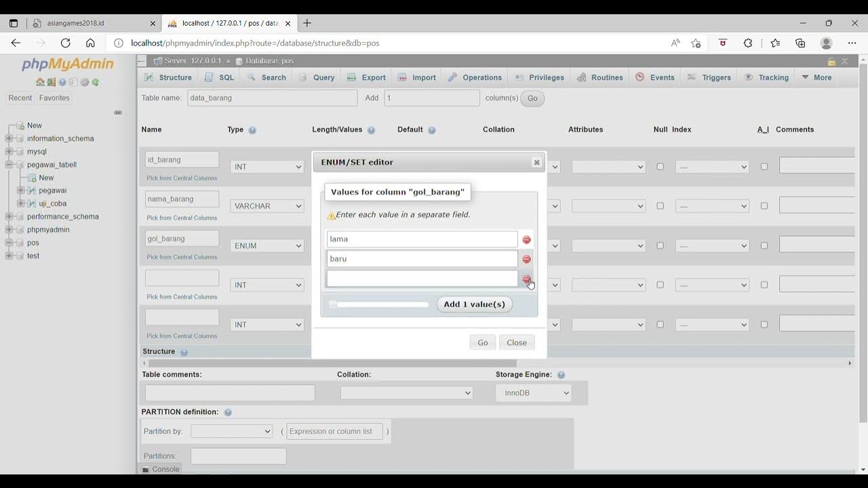Go to browser home page

coord(90,43)
